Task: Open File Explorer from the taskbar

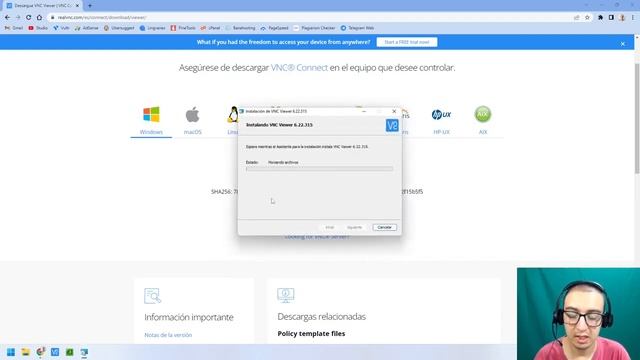Action: (26, 352)
